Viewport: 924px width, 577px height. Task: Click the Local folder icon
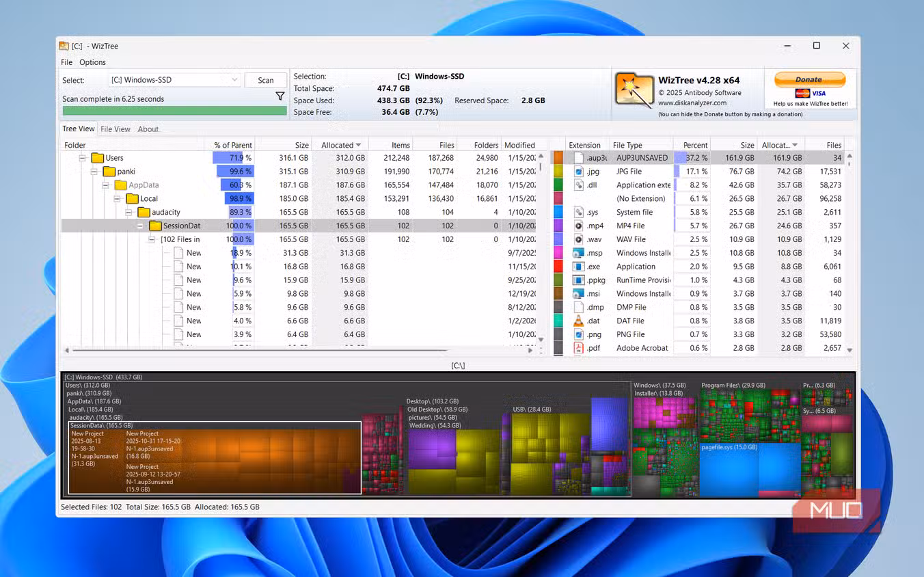(132, 199)
